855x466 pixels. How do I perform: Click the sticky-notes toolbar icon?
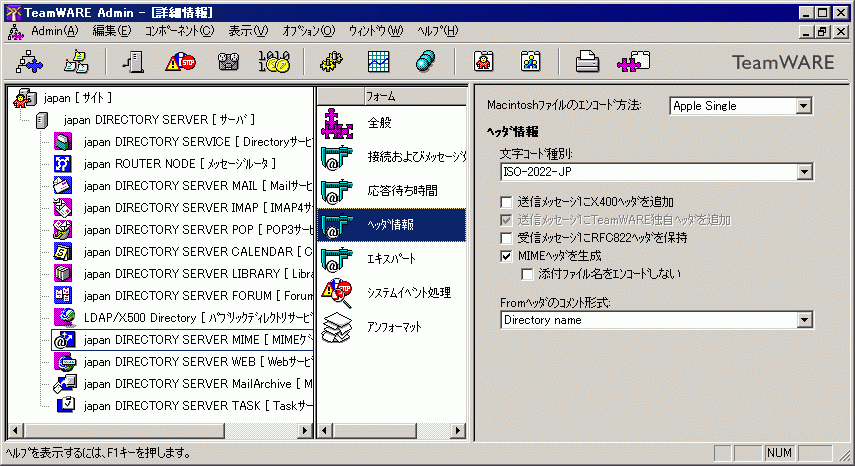click(x=76, y=62)
